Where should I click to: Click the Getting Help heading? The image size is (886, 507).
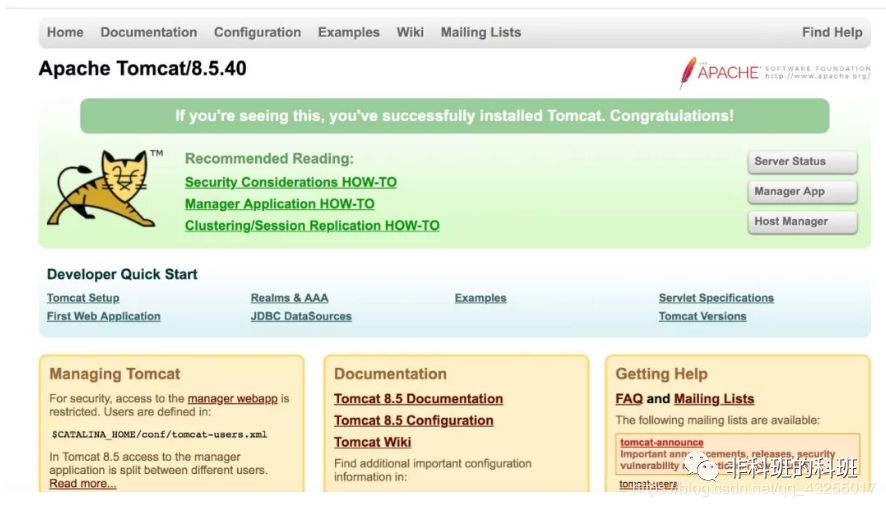[x=661, y=374]
